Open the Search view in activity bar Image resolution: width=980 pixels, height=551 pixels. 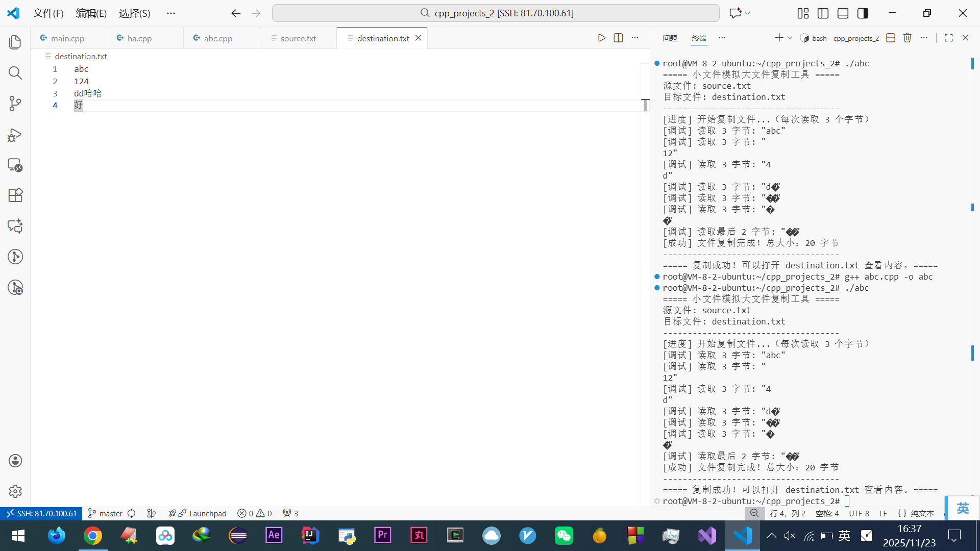point(15,73)
